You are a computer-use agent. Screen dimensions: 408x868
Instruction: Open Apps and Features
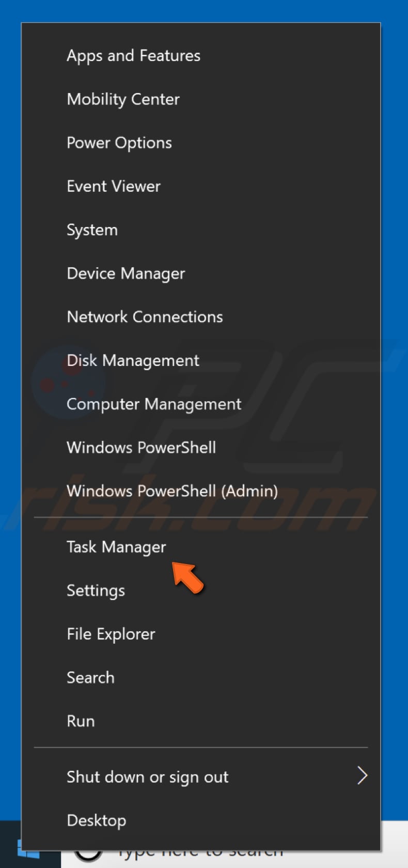(133, 56)
